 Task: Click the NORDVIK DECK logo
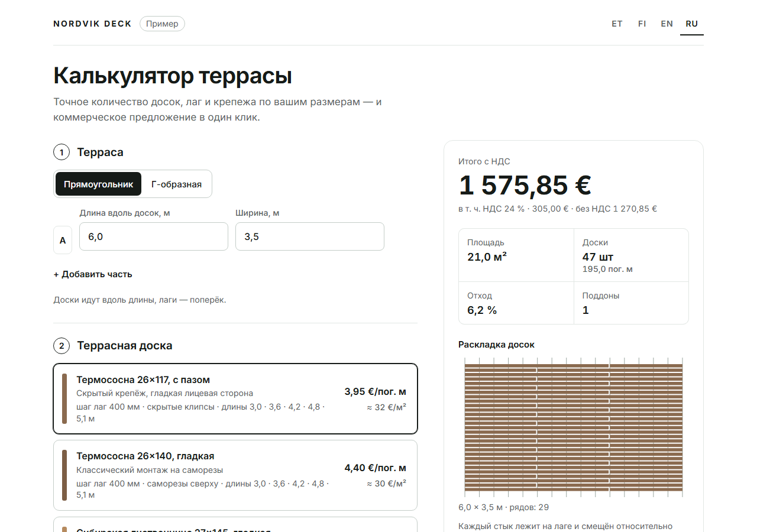[x=92, y=24]
